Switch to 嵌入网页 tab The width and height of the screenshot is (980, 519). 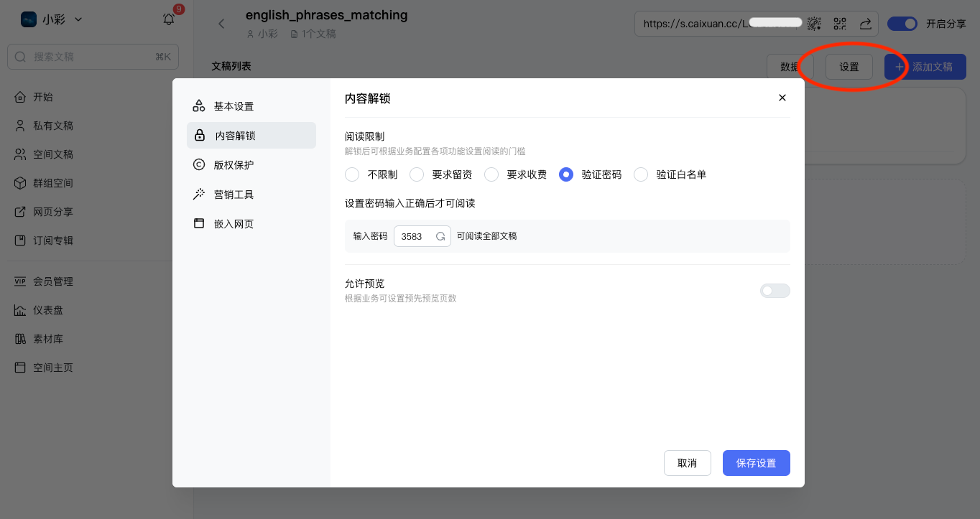click(251, 224)
